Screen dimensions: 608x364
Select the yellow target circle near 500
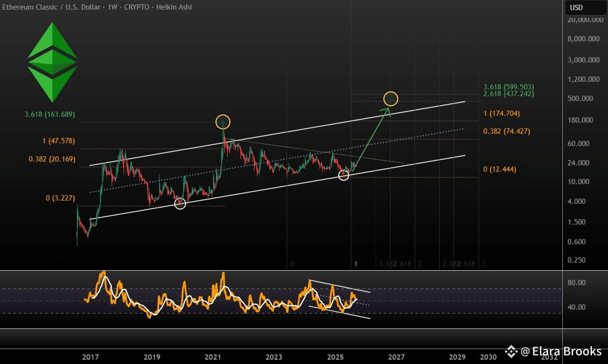(x=391, y=99)
